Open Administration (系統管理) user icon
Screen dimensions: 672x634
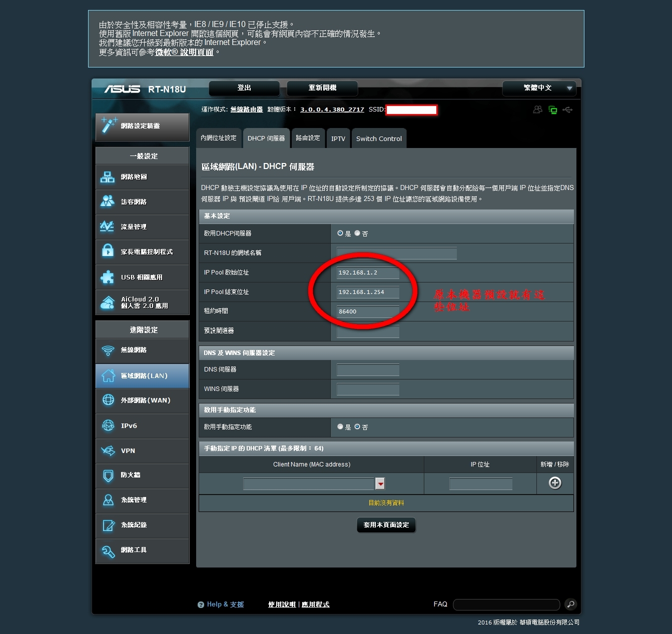tap(108, 500)
